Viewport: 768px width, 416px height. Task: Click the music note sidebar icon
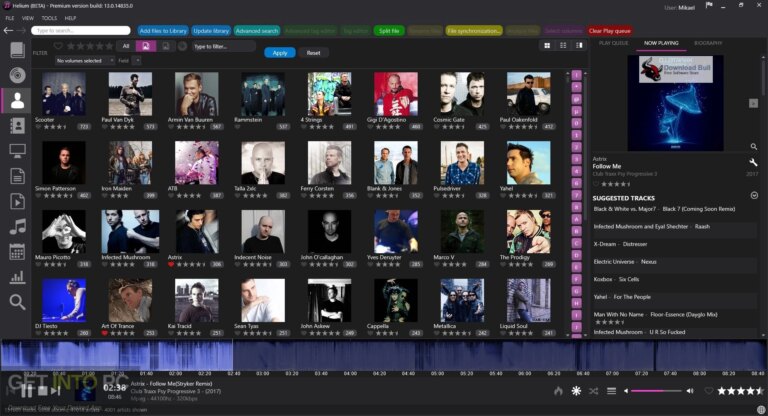pyautogui.click(x=17, y=226)
